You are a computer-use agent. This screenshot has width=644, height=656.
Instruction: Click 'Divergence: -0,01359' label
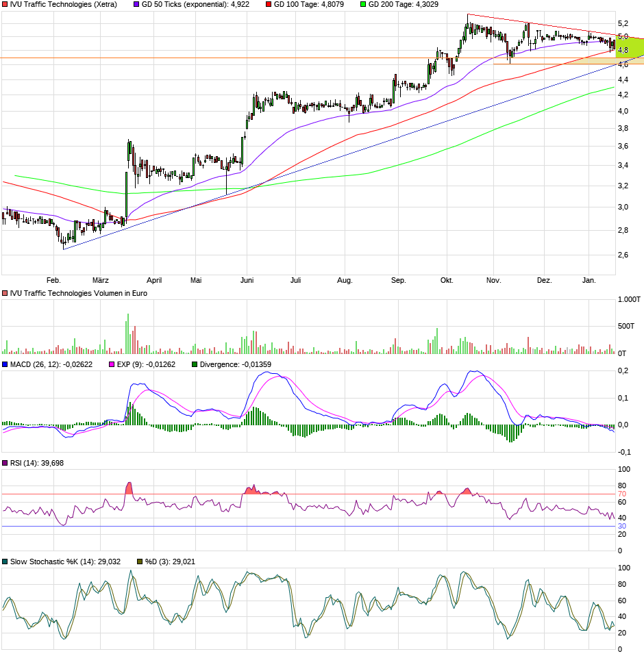236,365
